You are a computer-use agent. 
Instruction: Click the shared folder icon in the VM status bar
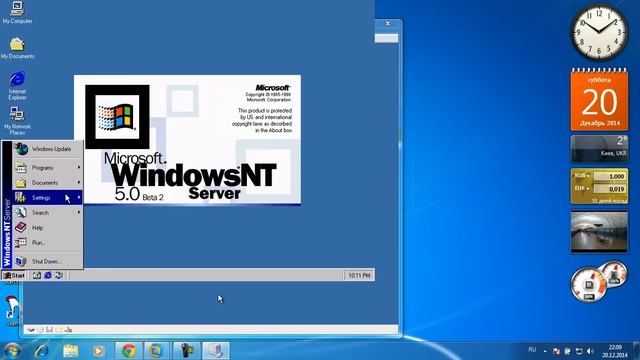(59, 329)
